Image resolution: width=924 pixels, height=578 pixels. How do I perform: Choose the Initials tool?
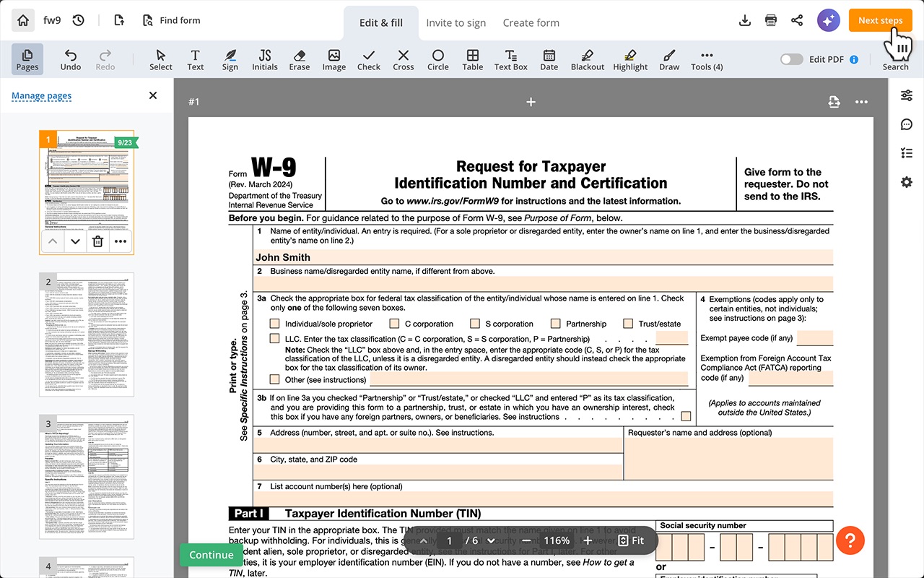click(x=265, y=59)
